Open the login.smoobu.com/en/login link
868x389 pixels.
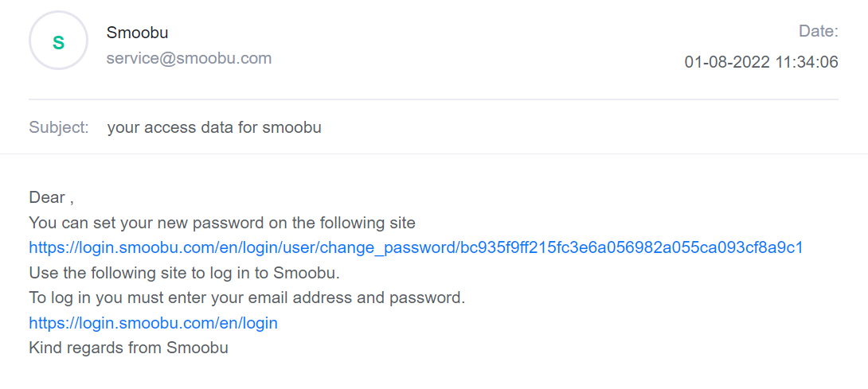(x=154, y=323)
